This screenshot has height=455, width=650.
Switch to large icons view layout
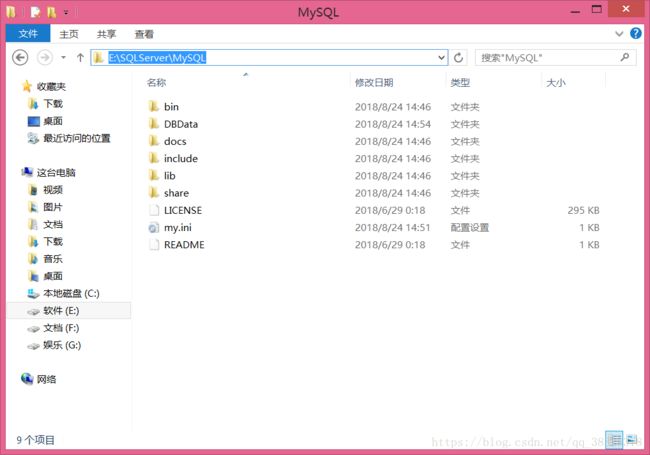point(631,440)
